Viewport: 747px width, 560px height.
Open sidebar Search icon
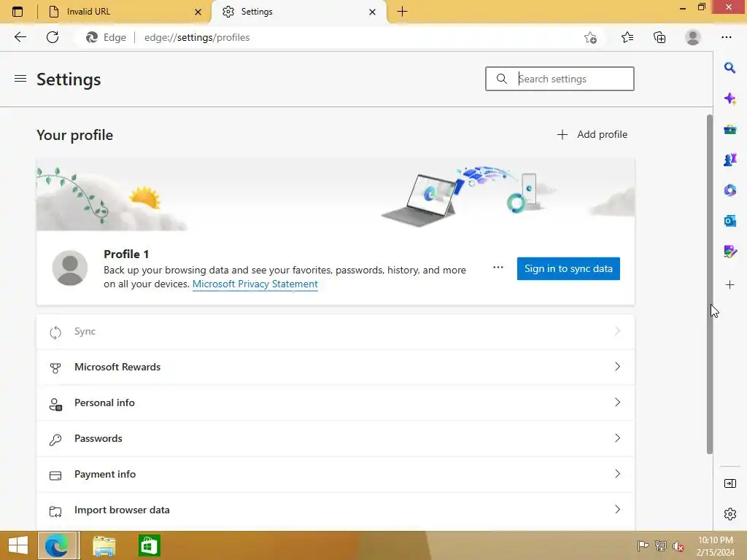(729, 68)
